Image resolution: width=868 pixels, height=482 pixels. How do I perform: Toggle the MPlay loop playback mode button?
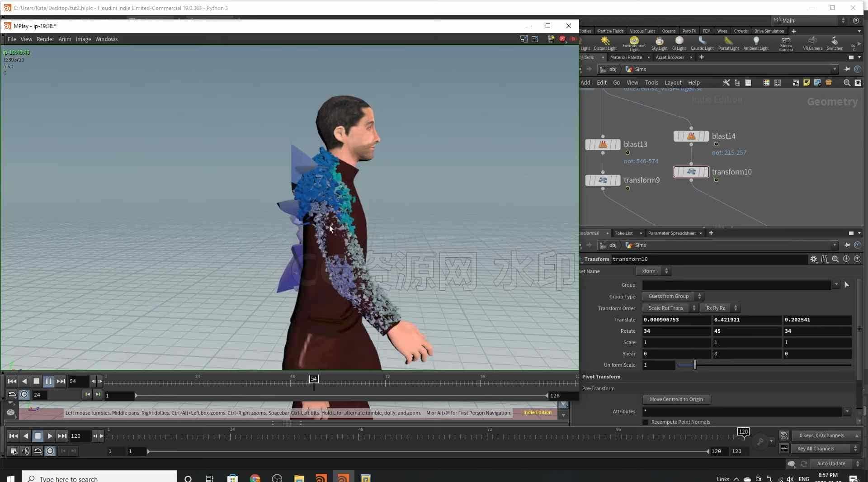(12, 395)
